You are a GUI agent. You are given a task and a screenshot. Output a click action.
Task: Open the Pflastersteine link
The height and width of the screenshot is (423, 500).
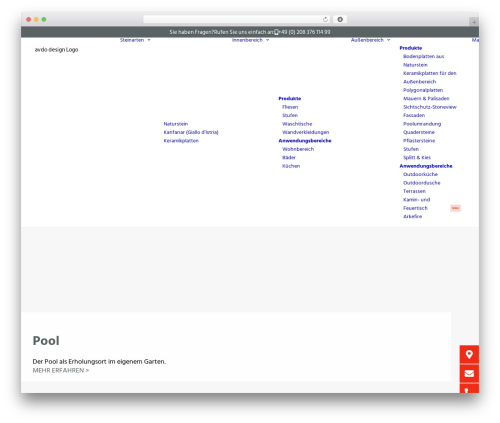coord(419,141)
